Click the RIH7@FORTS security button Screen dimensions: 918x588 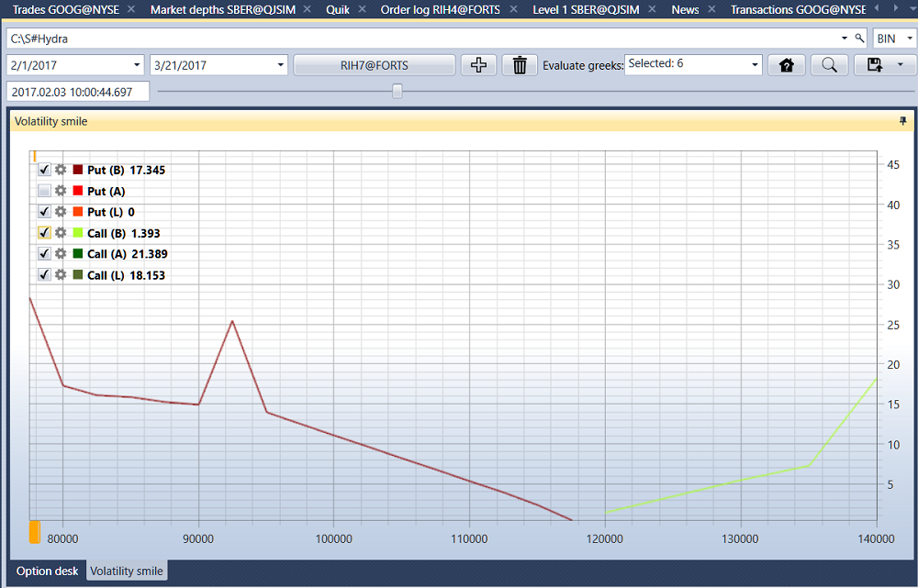[x=375, y=65]
